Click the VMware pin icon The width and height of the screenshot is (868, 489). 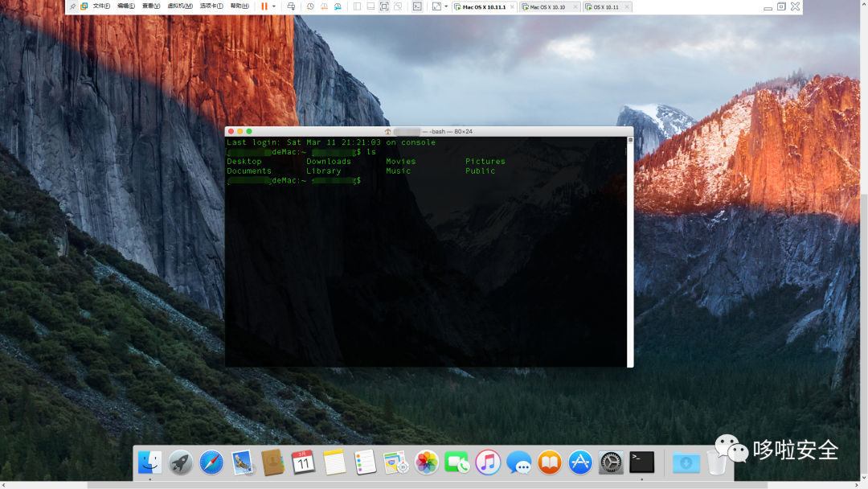[x=72, y=6]
